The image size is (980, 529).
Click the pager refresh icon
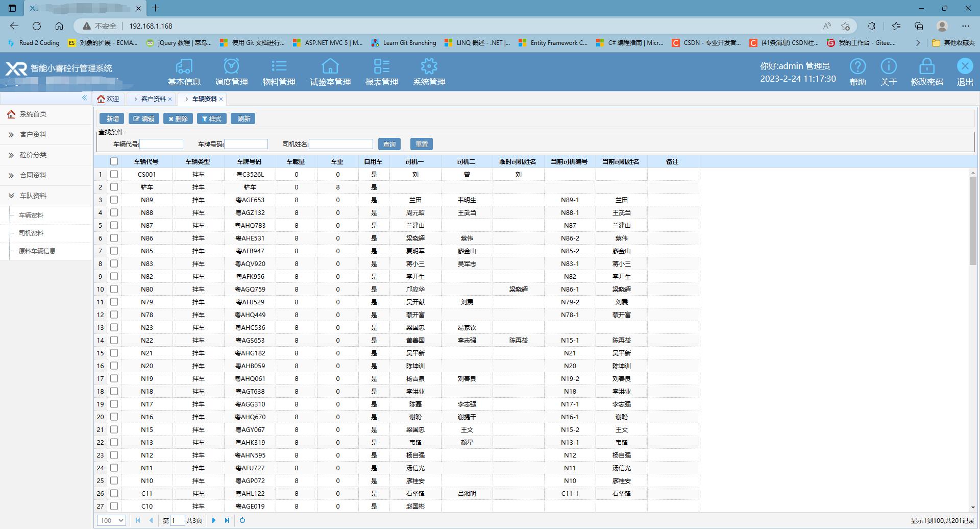[242, 520]
